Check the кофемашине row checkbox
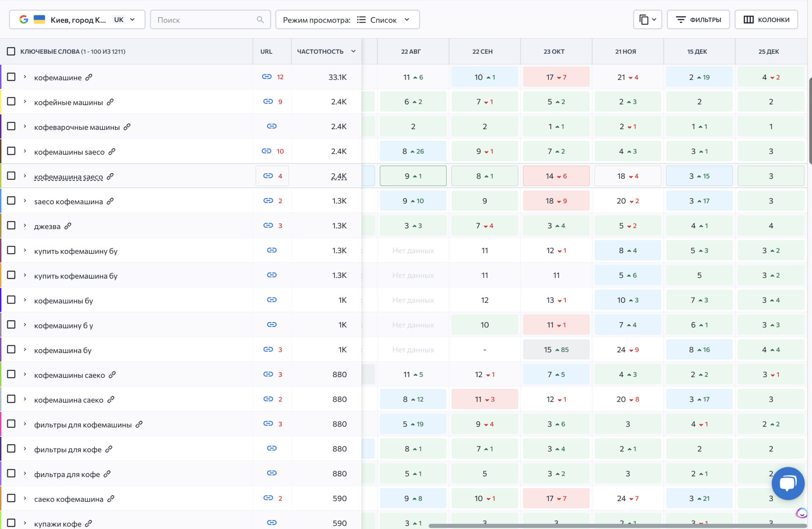Image resolution: width=812 pixels, height=529 pixels. tap(11, 77)
